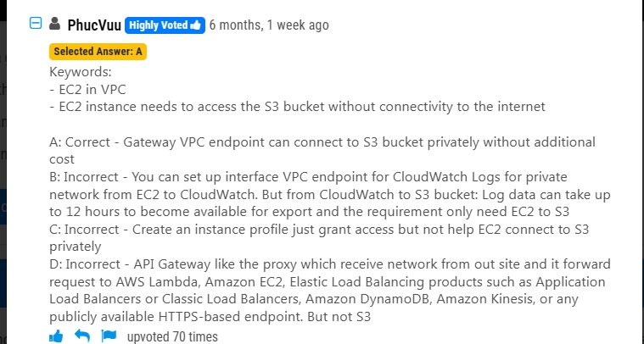Viewport: 644px width, 344px height.
Task: Reply to the comment using the arrow icon
Action: (82, 336)
